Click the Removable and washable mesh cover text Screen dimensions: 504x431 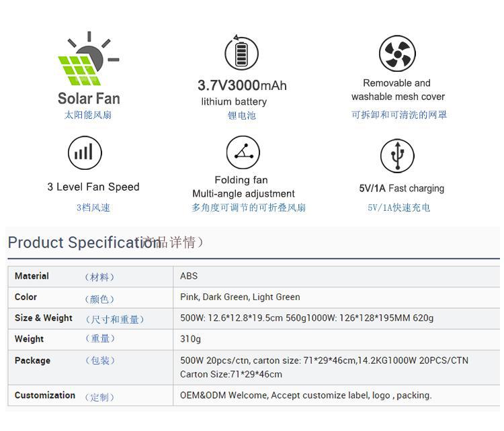pos(398,90)
